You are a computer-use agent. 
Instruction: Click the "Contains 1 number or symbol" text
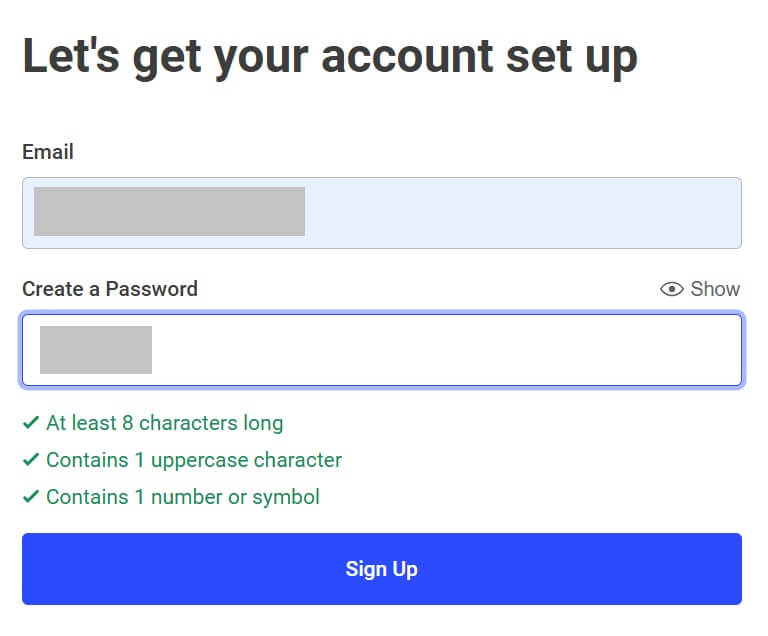tap(183, 497)
